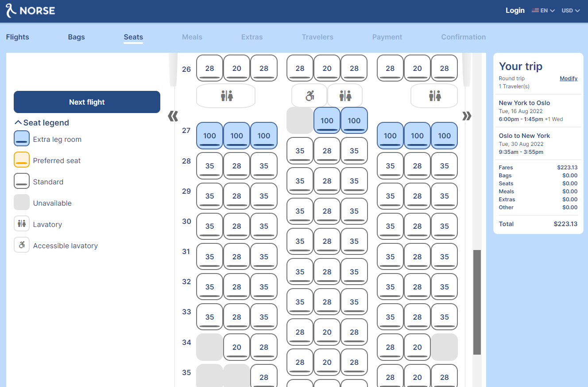Click the Modify trip link
The image size is (588, 387).
click(569, 78)
